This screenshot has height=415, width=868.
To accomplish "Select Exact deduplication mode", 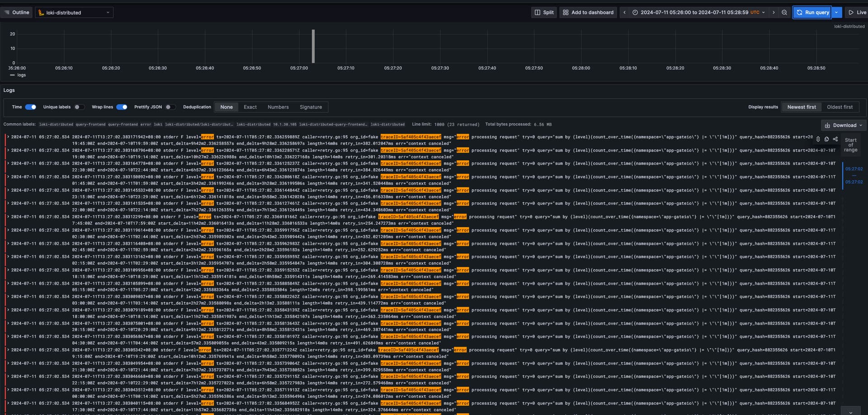I will [x=250, y=107].
